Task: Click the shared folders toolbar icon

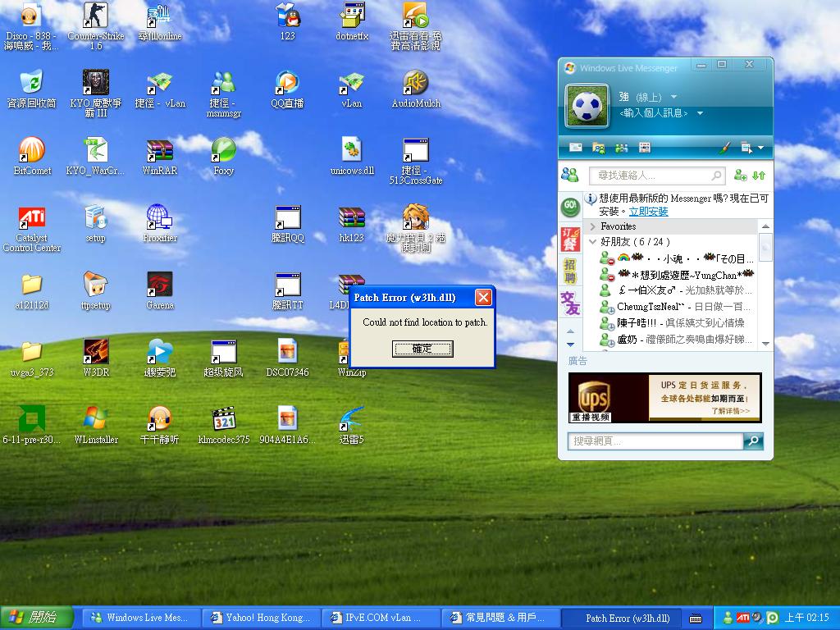Action: pos(599,147)
